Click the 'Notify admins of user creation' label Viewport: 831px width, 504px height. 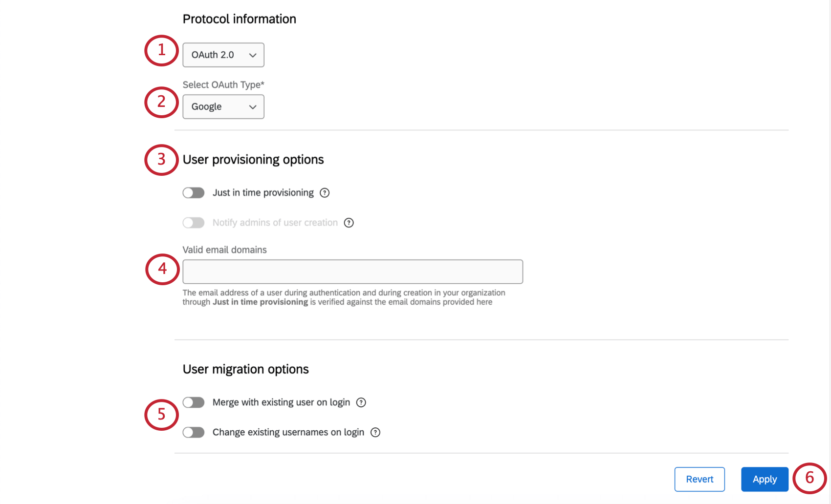click(275, 223)
